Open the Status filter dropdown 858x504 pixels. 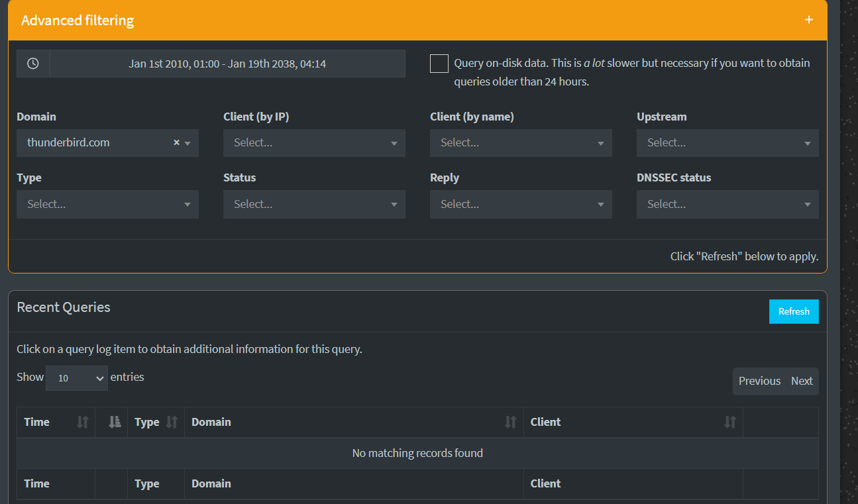click(x=314, y=203)
